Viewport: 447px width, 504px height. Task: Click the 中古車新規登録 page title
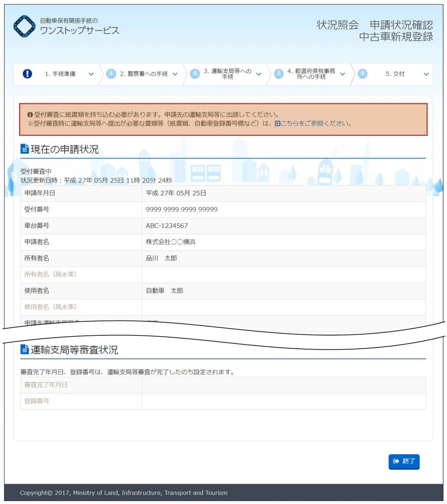396,37
